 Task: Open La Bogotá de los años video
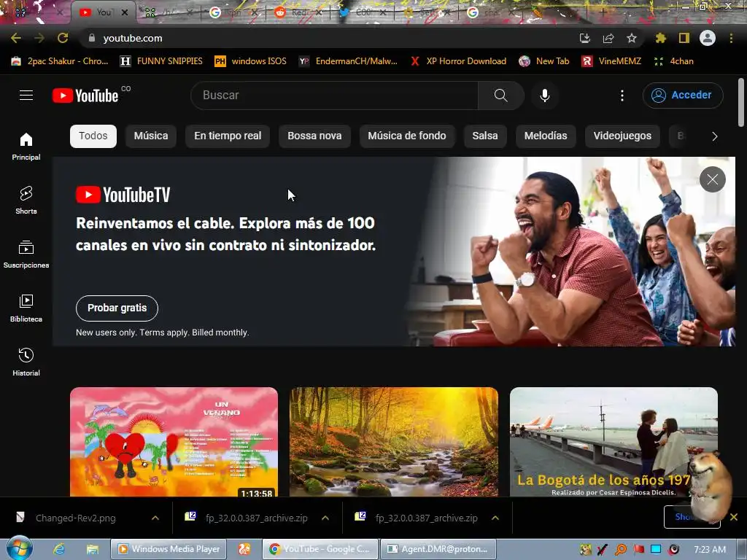pos(614,442)
